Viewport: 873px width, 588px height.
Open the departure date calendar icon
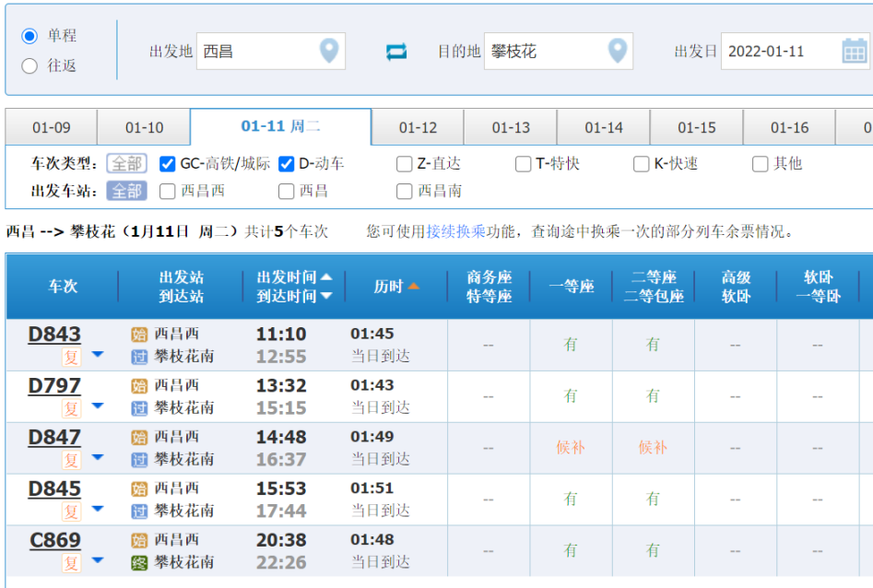click(855, 51)
